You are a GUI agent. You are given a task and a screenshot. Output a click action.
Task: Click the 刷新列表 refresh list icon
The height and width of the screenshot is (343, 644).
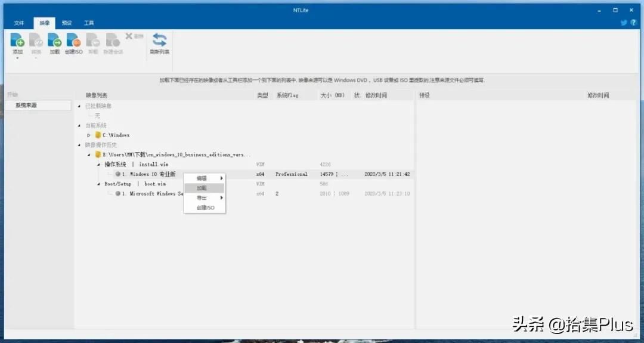(159, 40)
